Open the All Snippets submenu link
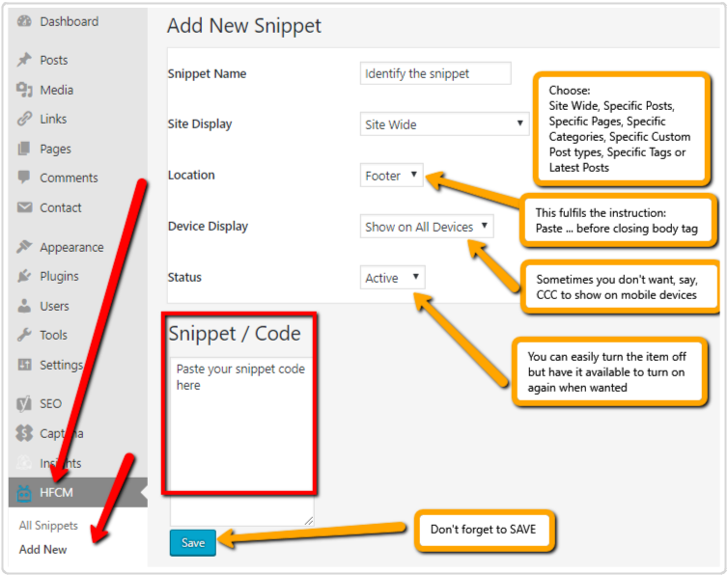 click(48, 526)
